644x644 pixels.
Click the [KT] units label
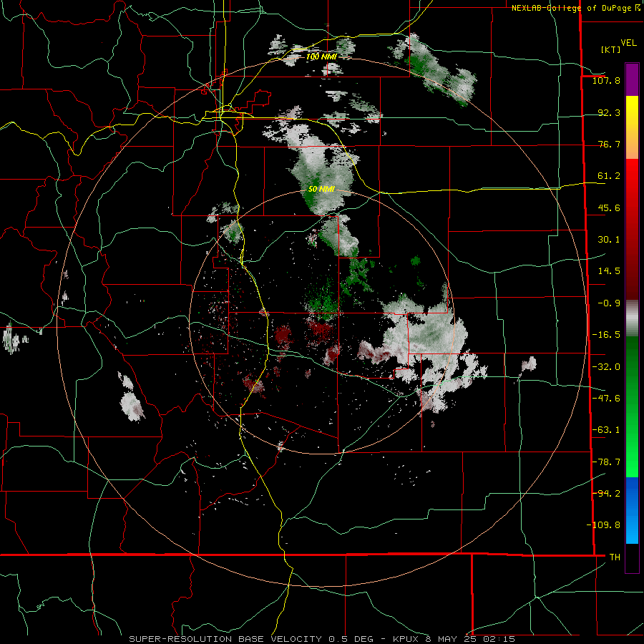click(x=610, y=49)
